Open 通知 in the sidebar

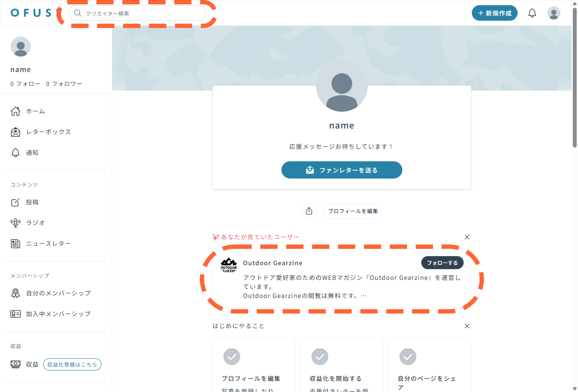click(32, 153)
